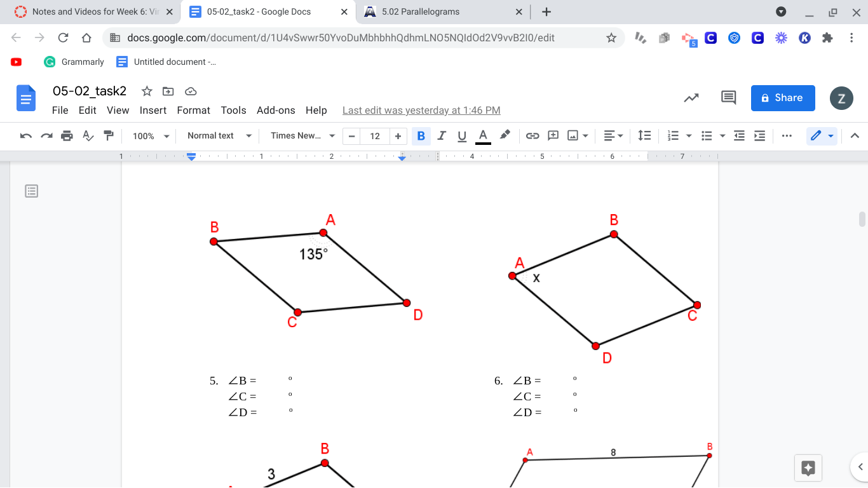Toggle underline formatting
The height and width of the screenshot is (488, 868).
click(x=462, y=136)
